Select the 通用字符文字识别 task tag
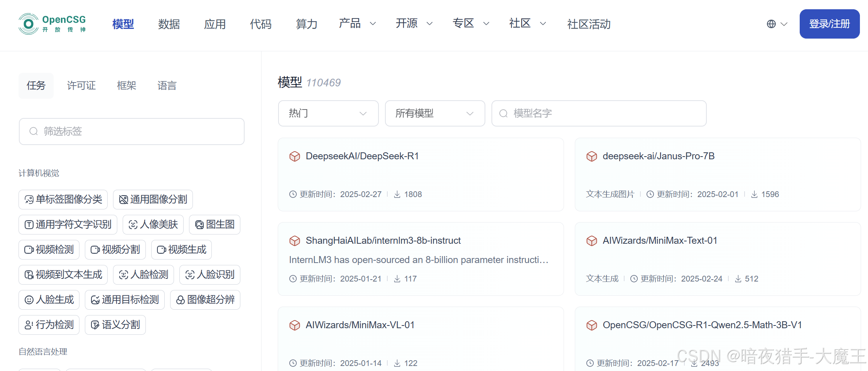This screenshot has width=868, height=371. click(x=68, y=224)
